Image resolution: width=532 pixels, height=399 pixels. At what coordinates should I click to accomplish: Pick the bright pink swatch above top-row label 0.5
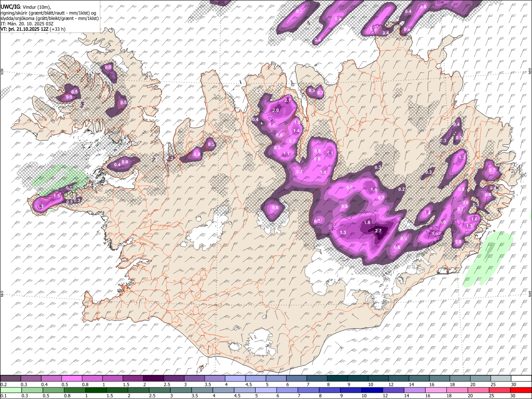[71, 378]
